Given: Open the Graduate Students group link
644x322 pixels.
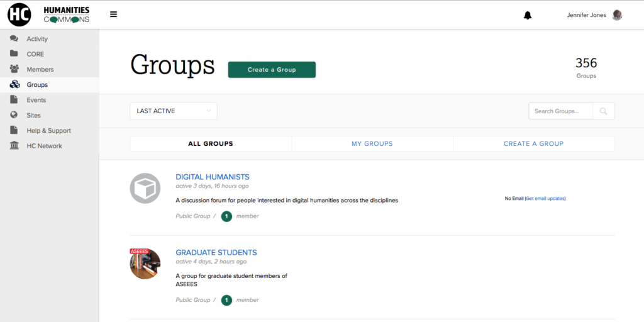Looking at the screenshot, I should [x=216, y=253].
